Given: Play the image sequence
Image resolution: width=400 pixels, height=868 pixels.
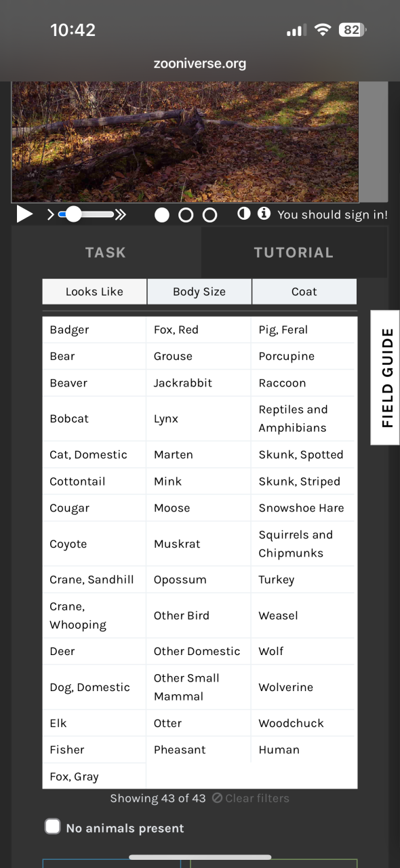Looking at the screenshot, I should [x=24, y=215].
